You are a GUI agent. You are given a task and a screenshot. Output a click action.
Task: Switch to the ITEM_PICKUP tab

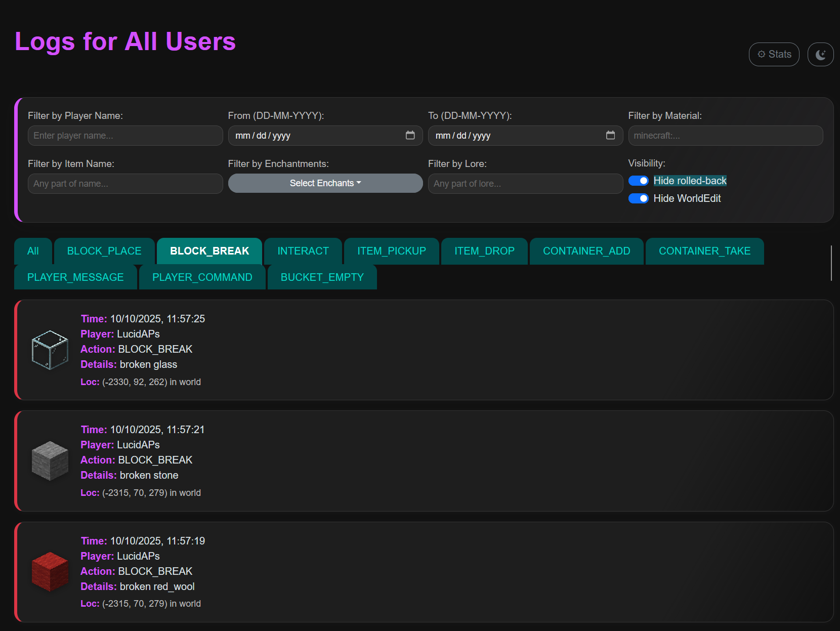click(391, 251)
